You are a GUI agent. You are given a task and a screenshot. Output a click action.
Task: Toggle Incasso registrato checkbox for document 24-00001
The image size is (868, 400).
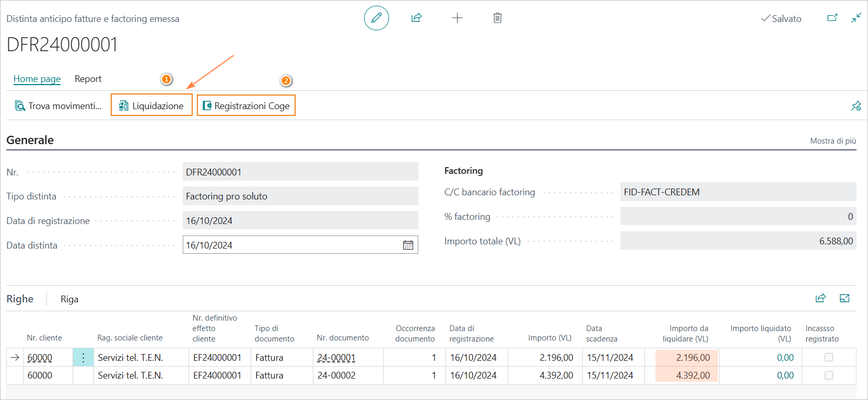(x=828, y=357)
